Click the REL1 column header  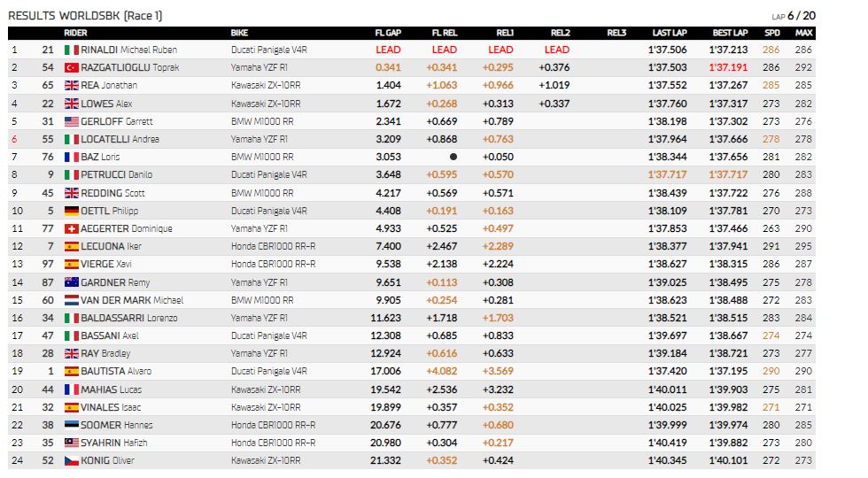pyautogui.click(x=505, y=33)
